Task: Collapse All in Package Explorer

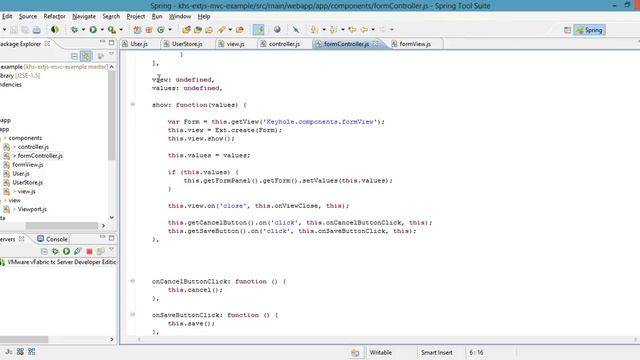Action: coord(74,56)
